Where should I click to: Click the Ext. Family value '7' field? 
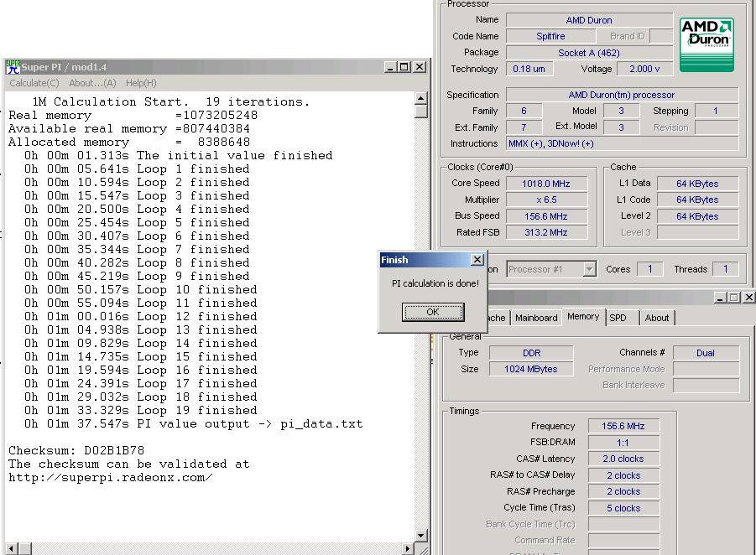[524, 127]
